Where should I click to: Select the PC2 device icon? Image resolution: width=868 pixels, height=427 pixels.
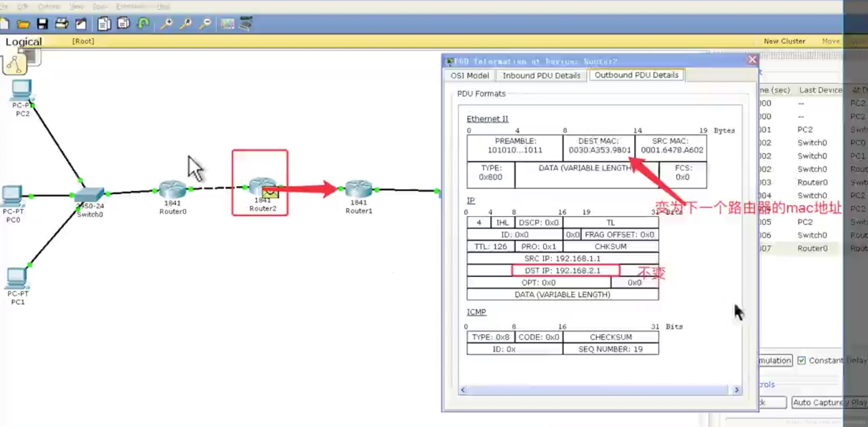pyautogui.click(x=22, y=90)
